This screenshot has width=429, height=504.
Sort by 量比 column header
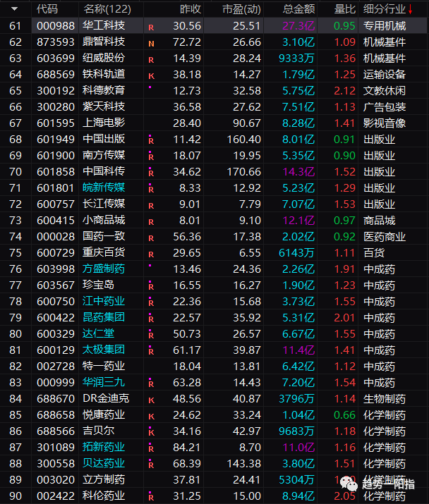click(344, 9)
